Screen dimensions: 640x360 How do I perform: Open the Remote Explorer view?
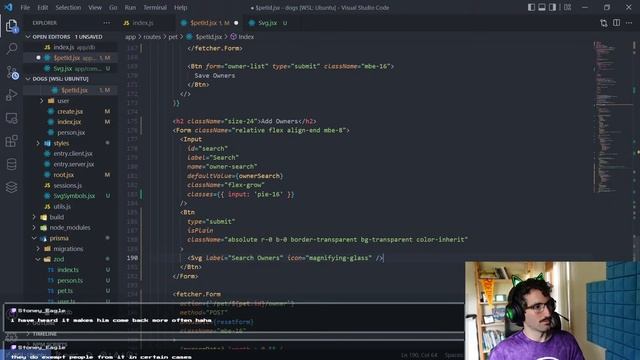pyautogui.click(x=11, y=118)
